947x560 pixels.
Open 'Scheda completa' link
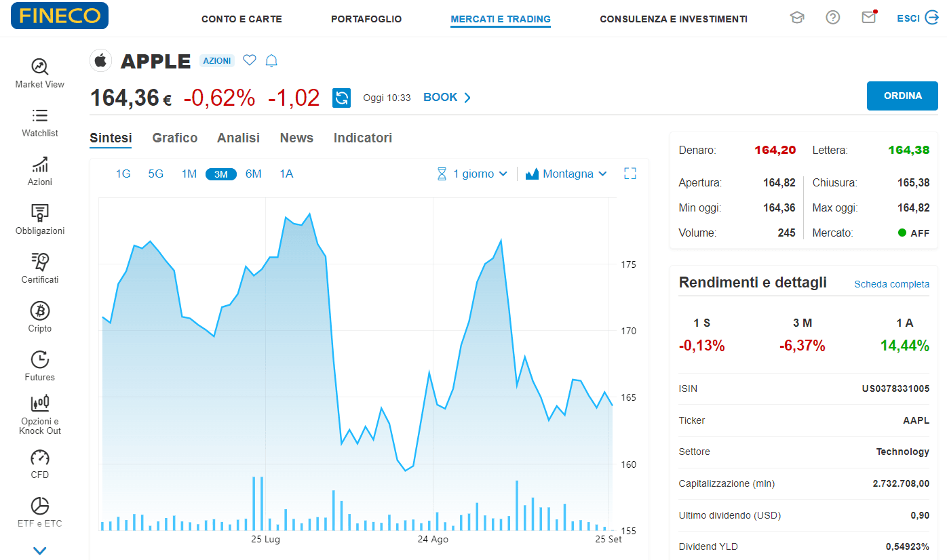[x=891, y=284]
